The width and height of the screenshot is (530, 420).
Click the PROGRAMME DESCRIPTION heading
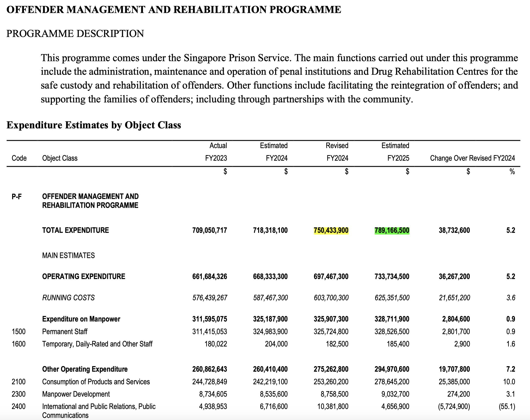pos(75,34)
